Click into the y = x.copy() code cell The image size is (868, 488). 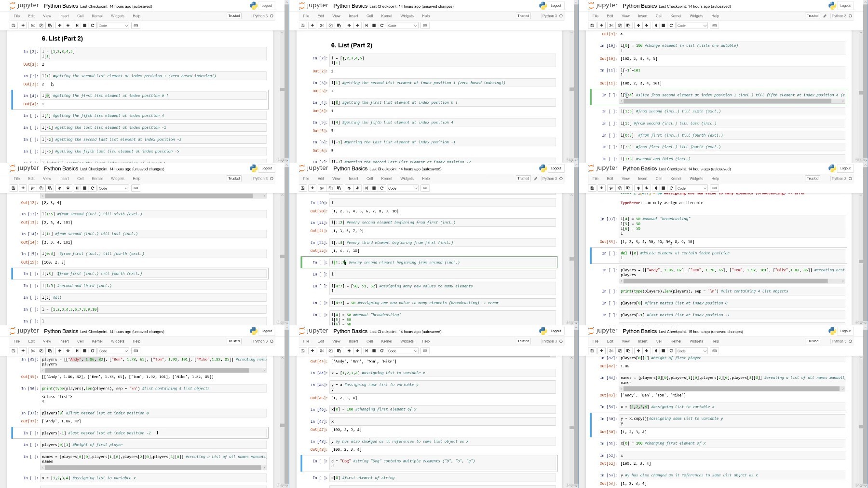732,421
